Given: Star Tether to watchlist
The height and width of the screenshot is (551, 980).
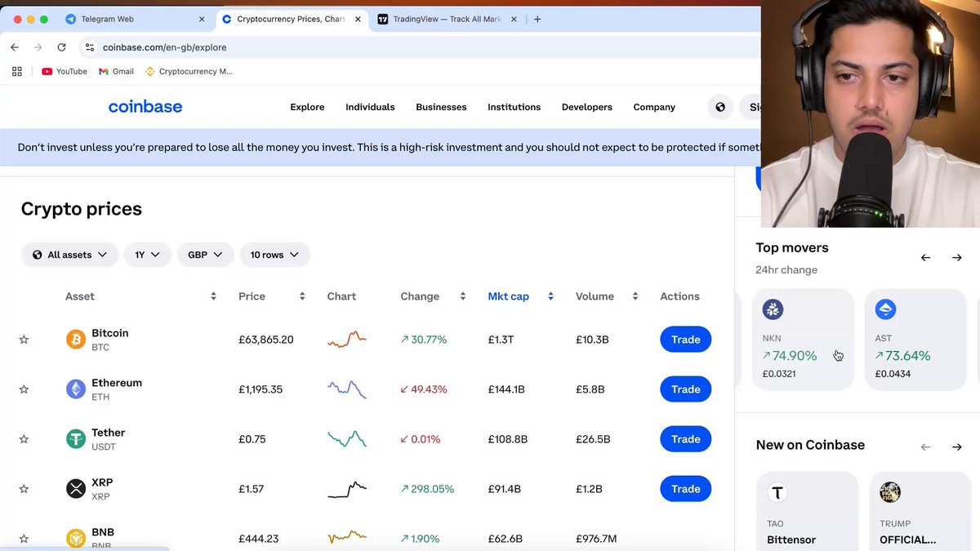Looking at the screenshot, I should (x=24, y=439).
